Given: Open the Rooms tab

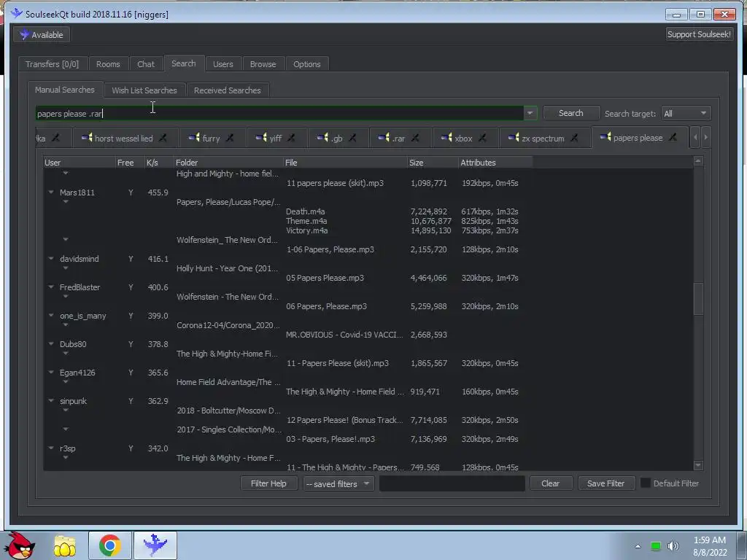Looking at the screenshot, I should click(108, 64).
